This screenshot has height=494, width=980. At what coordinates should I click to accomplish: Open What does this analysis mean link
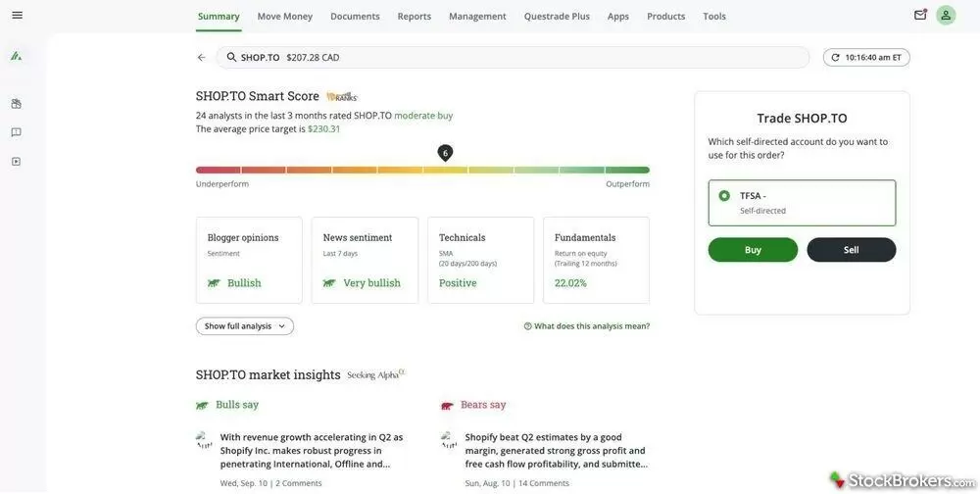[591, 326]
